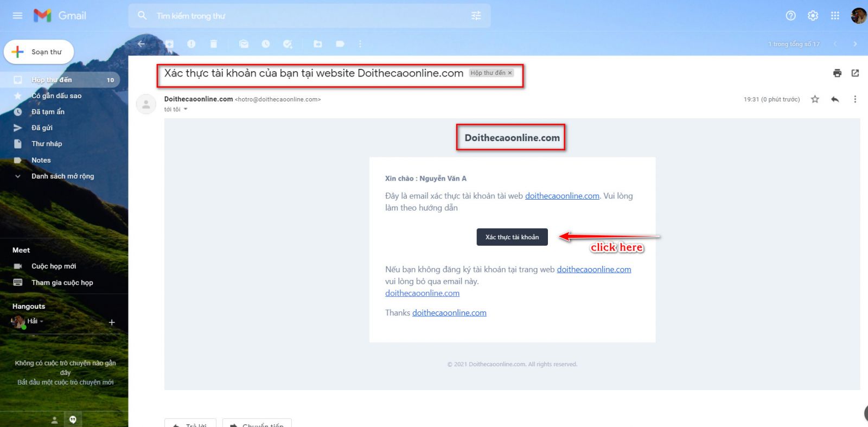The height and width of the screenshot is (427, 868).
Task: Switch to Hangouts conversations quote tab
Action: 73,419
